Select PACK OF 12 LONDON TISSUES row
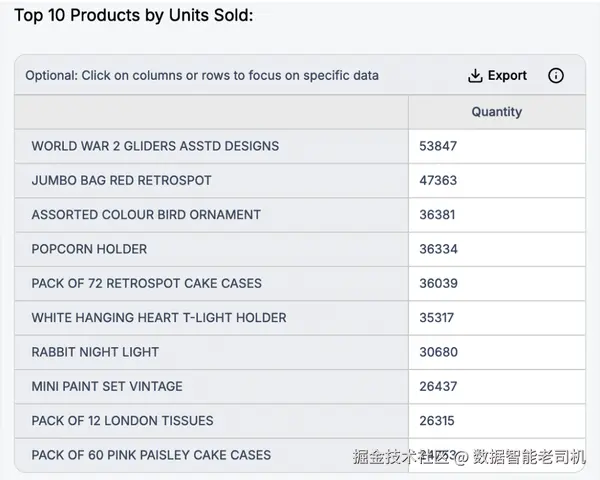Screen dimensions: 600x480 pyautogui.click(x=122, y=420)
